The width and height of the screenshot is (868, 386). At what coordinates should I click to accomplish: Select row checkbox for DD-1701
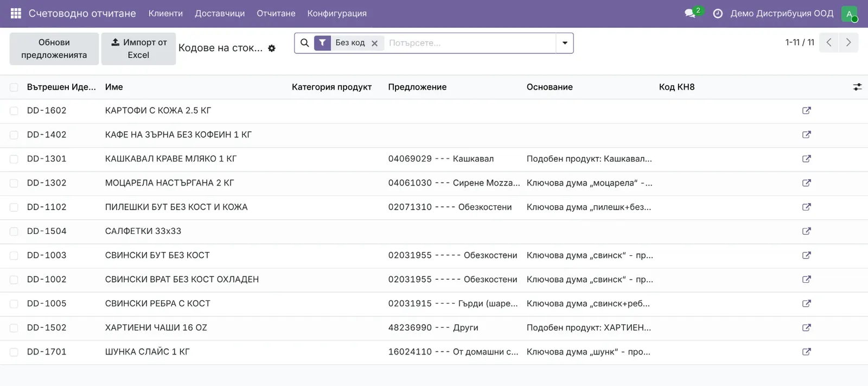point(14,352)
